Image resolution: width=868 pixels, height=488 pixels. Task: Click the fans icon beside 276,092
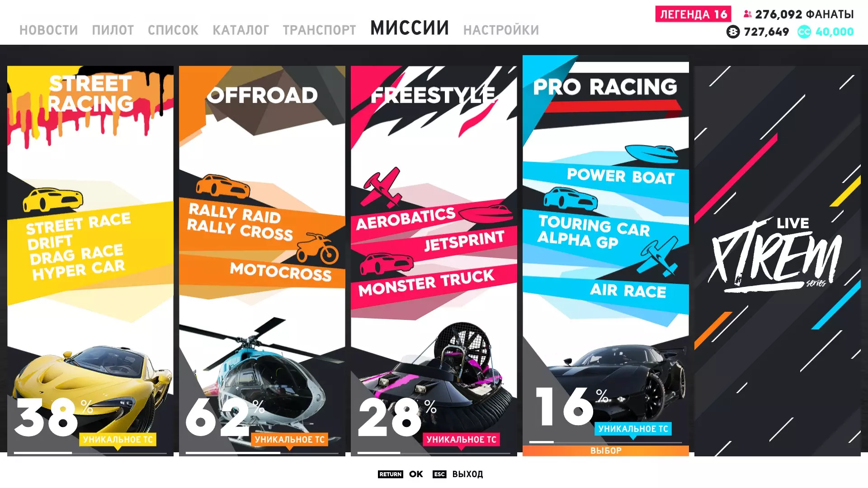click(748, 14)
